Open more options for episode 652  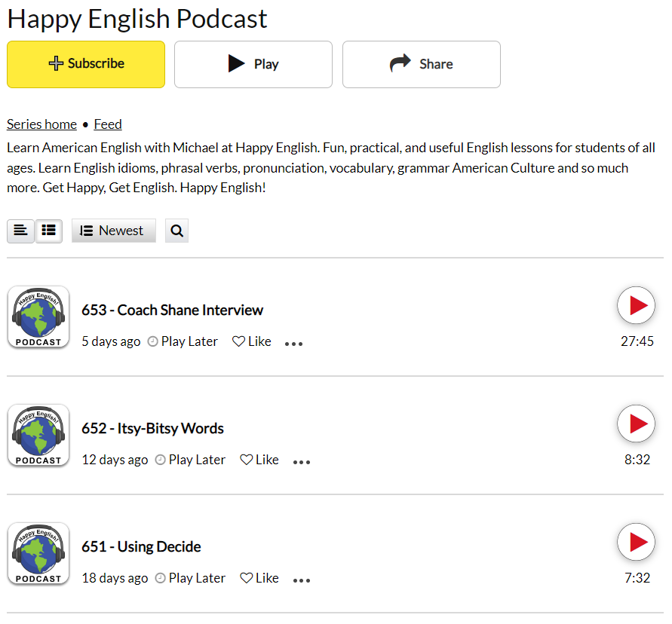301,462
